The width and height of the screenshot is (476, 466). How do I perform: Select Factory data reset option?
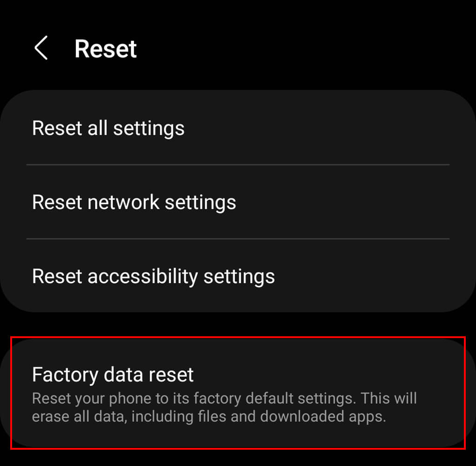(238, 393)
